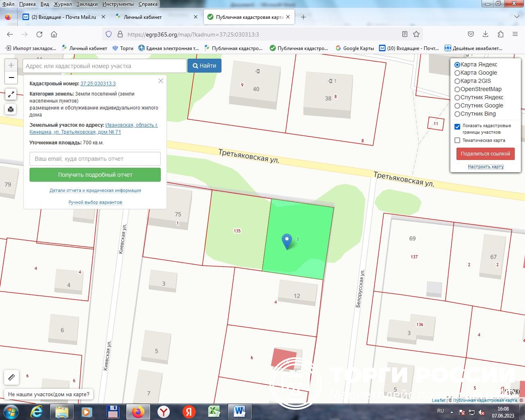Show hidden tray icons arrow
Viewport: 525px width, 420px height.
452,412
